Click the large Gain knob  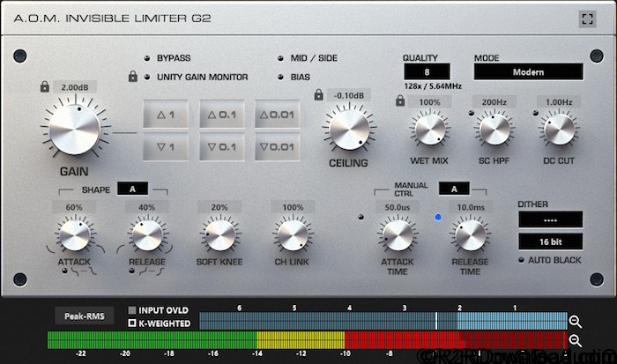point(75,129)
